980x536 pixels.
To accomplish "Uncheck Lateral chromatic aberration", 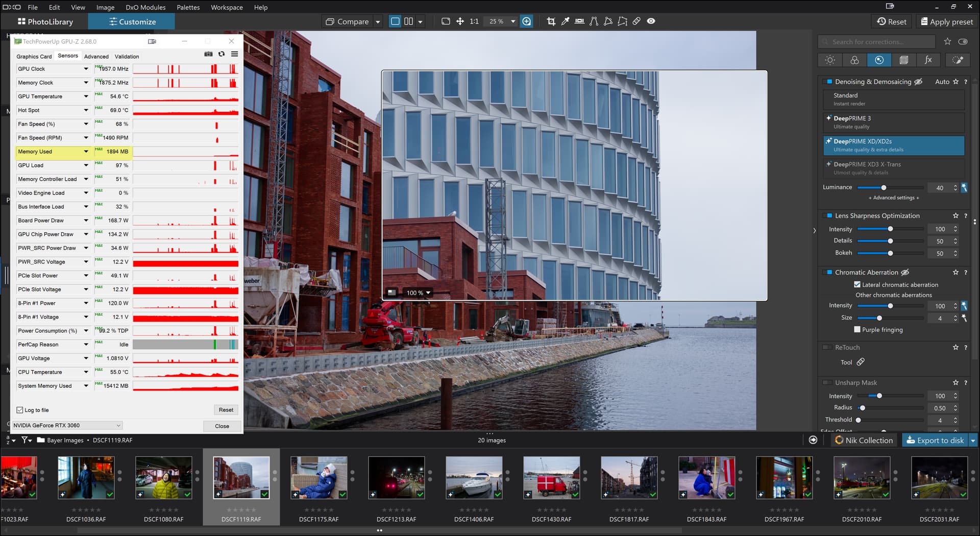I will click(857, 285).
